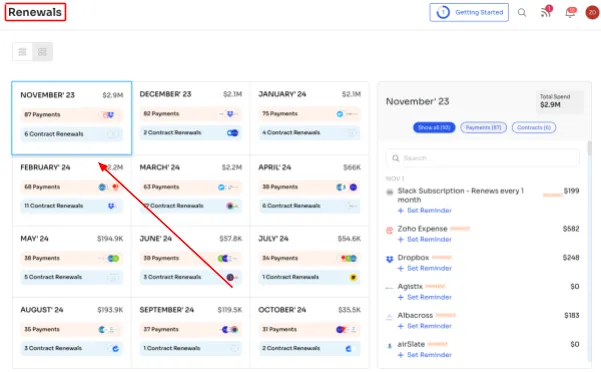Select the January '24 month heading

(x=282, y=94)
